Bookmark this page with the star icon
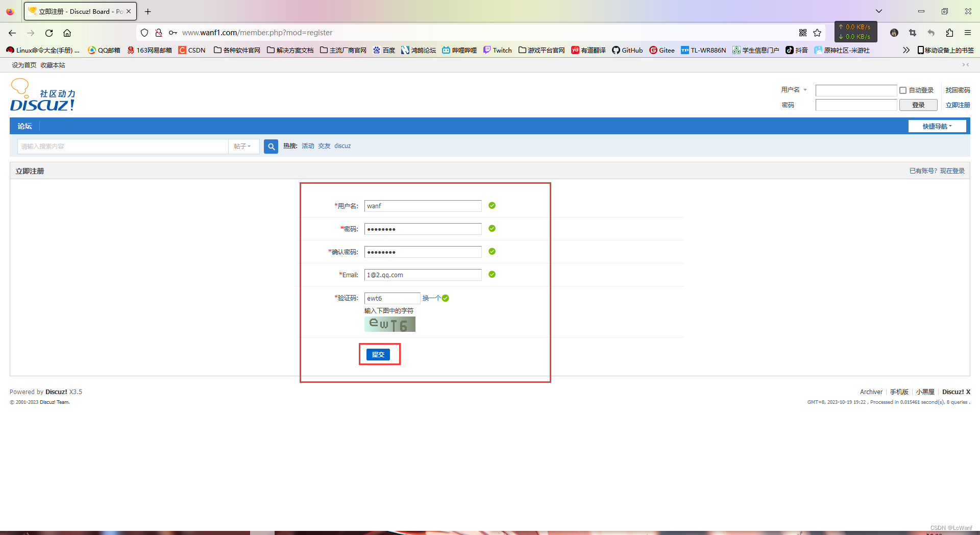Screen dimensions: 980x535 [x=817, y=33]
